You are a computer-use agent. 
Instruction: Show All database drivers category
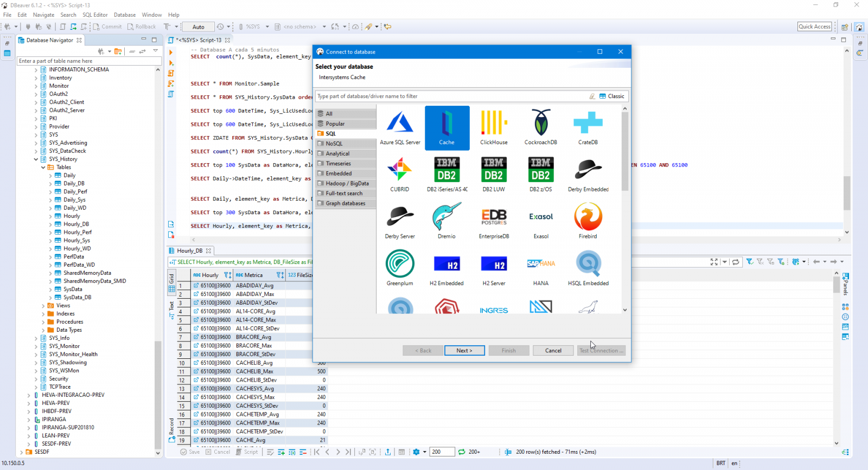346,114
